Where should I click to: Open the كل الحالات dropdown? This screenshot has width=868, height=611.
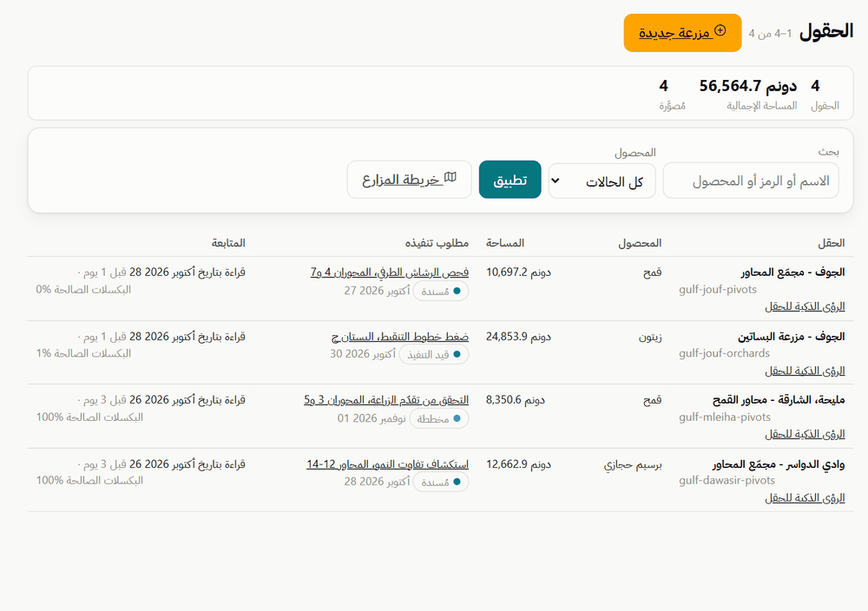[x=602, y=181]
